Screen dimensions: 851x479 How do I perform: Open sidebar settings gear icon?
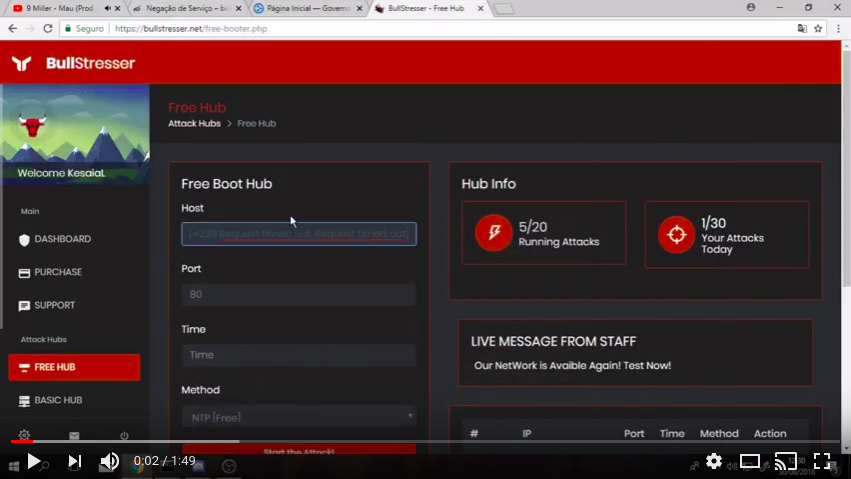24,435
